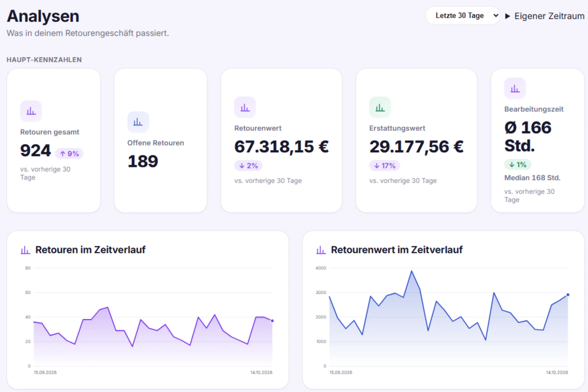The height and width of the screenshot is (392, 588).
Task: Click the blue chart's last data point
Action: (x=568, y=295)
